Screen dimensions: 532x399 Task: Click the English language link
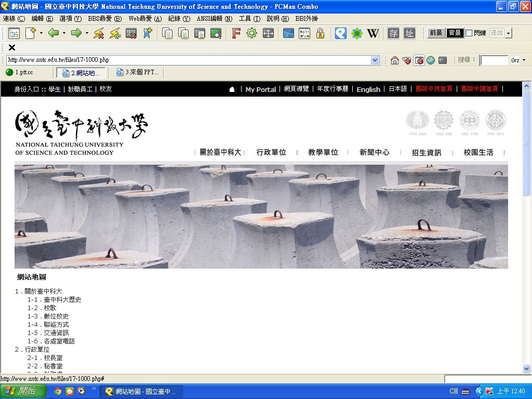[368, 89]
